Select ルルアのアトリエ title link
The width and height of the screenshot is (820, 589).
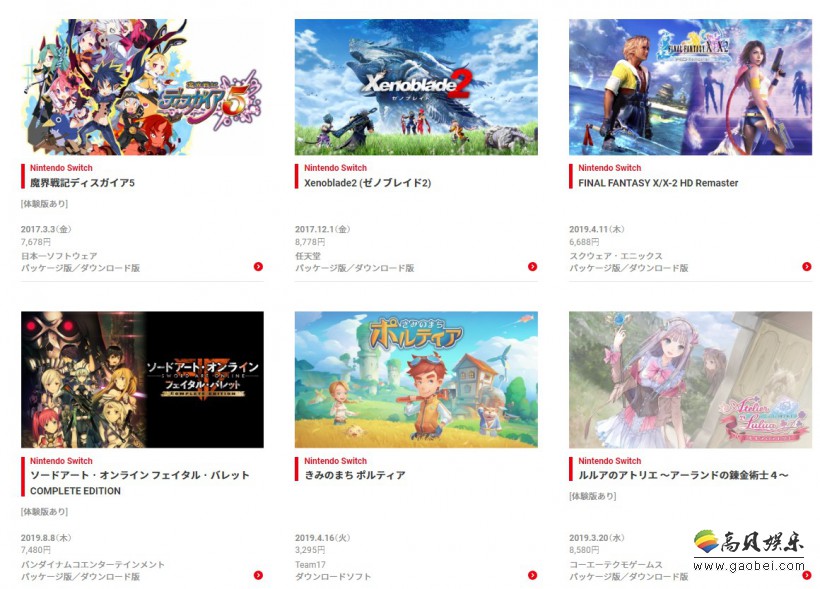tap(683, 475)
